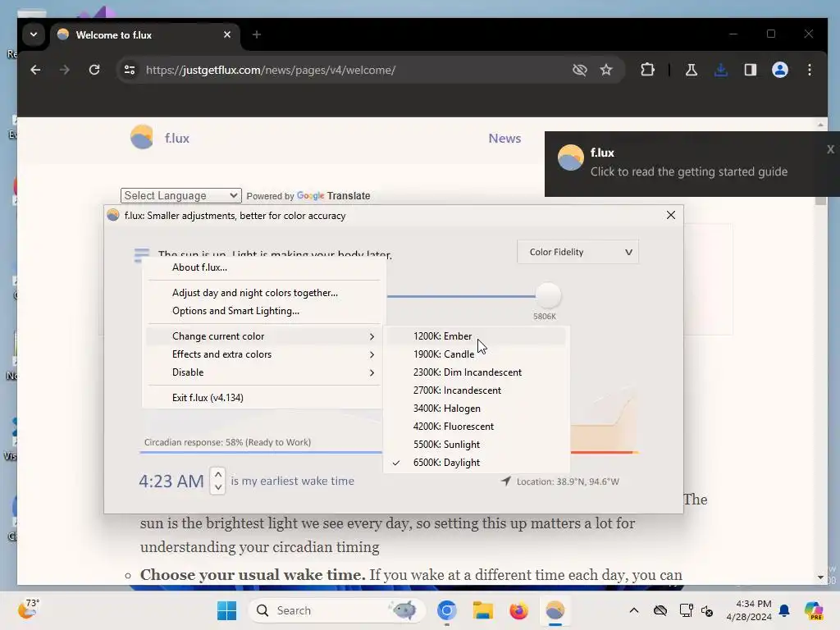
Task: Open the f.lux hamburger menu icon
Action: 141,255
